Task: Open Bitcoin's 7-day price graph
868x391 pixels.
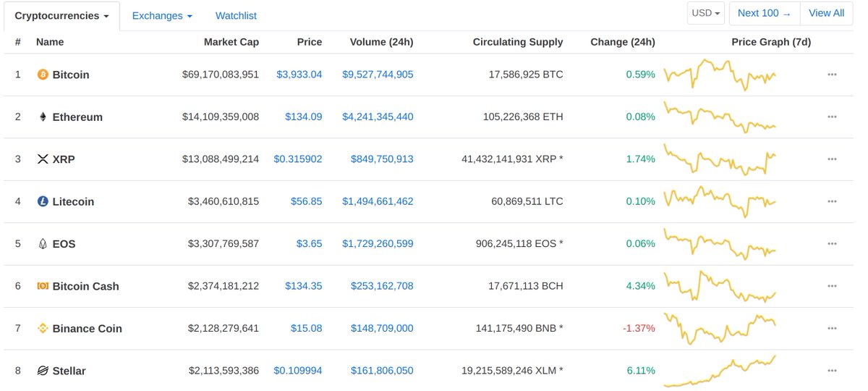Action: pyautogui.click(x=720, y=74)
